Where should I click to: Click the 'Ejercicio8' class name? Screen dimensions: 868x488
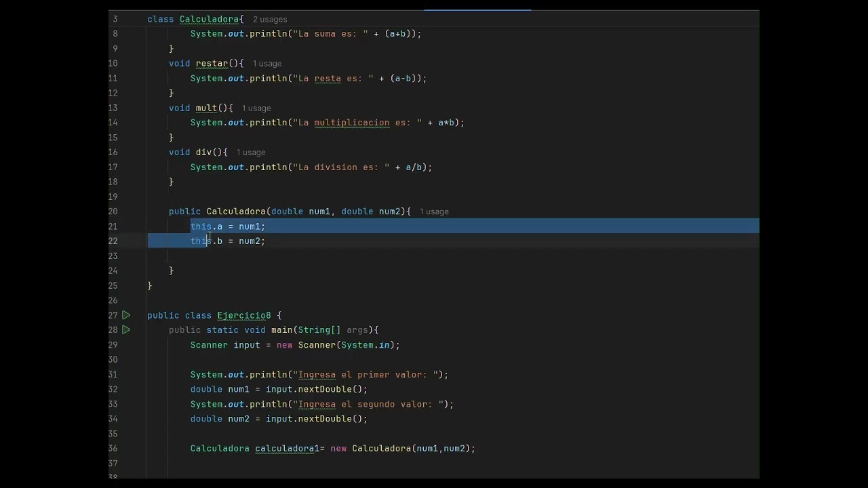tap(244, 316)
